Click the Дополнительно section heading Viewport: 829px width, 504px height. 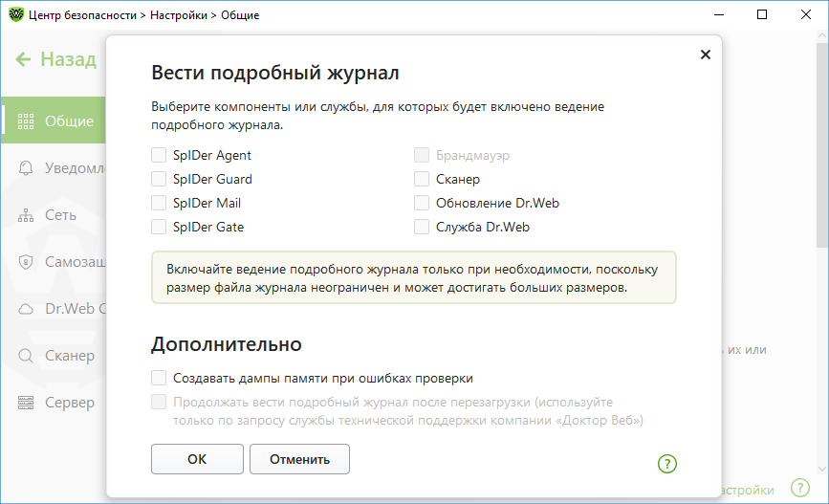click(x=227, y=344)
